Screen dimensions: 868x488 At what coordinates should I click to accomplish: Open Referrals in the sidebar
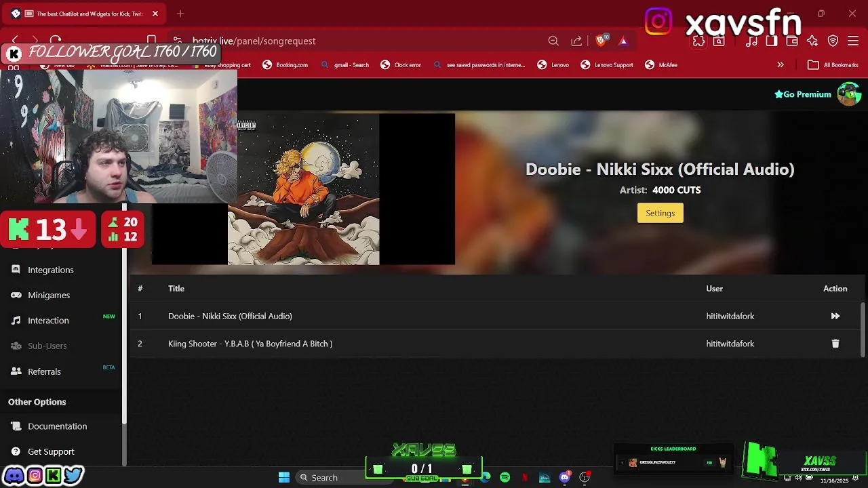(44, 371)
